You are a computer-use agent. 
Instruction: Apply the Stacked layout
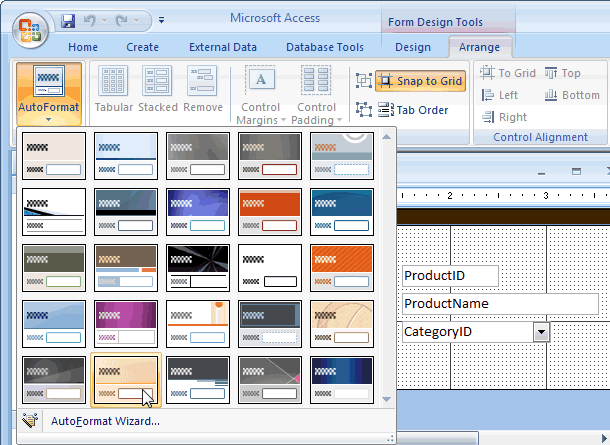158,89
